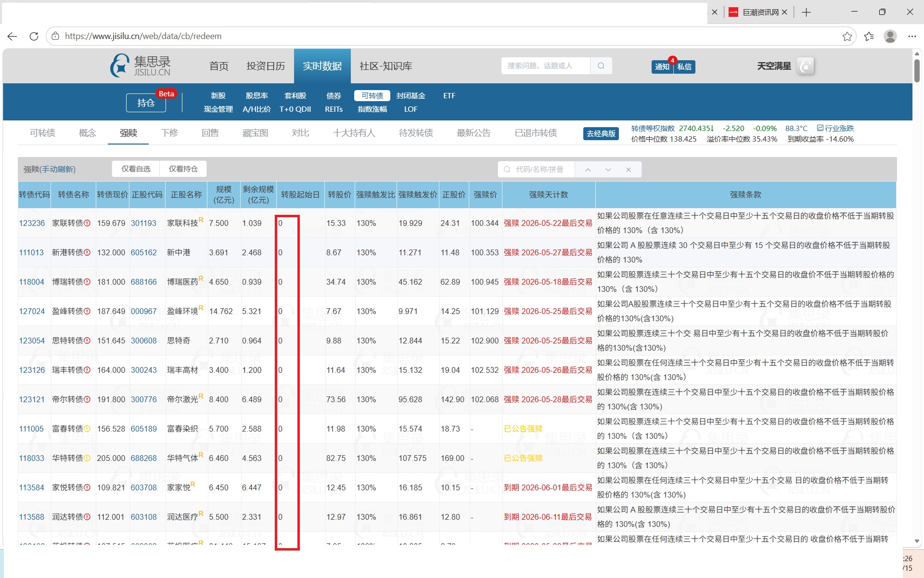Select LOF in the blue navigation

pyautogui.click(x=411, y=109)
